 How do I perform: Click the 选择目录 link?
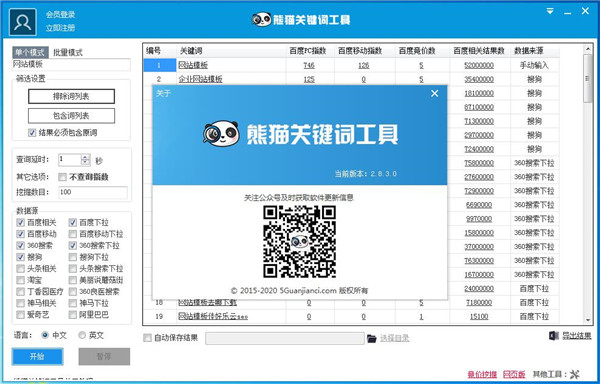point(395,338)
